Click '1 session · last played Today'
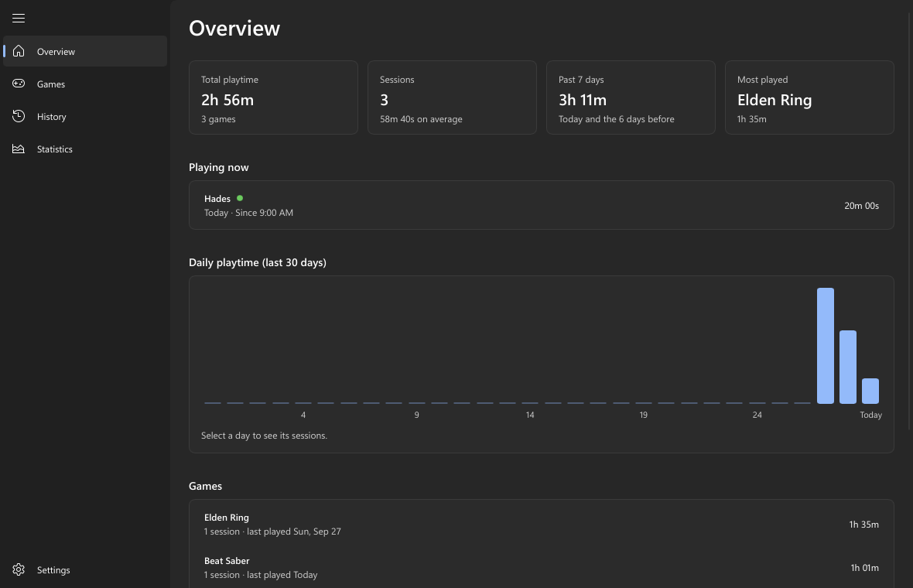The height and width of the screenshot is (588, 913). pyautogui.click(x=261, y=575)
